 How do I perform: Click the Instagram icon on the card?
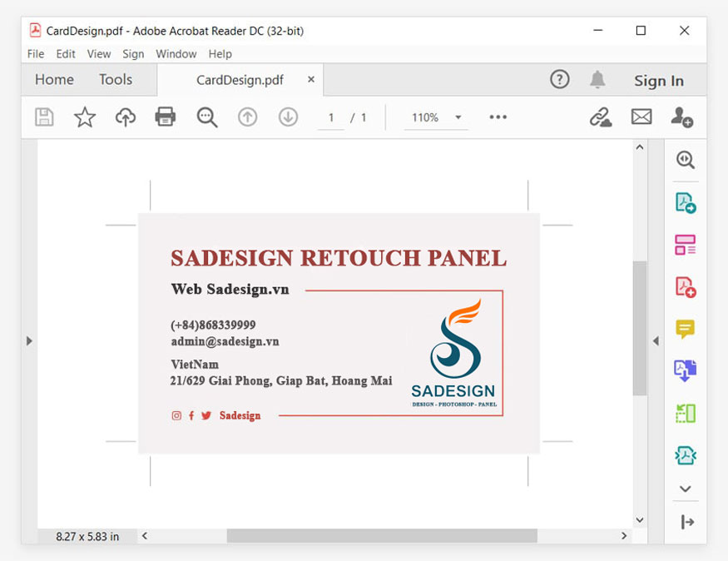point(176,415)
